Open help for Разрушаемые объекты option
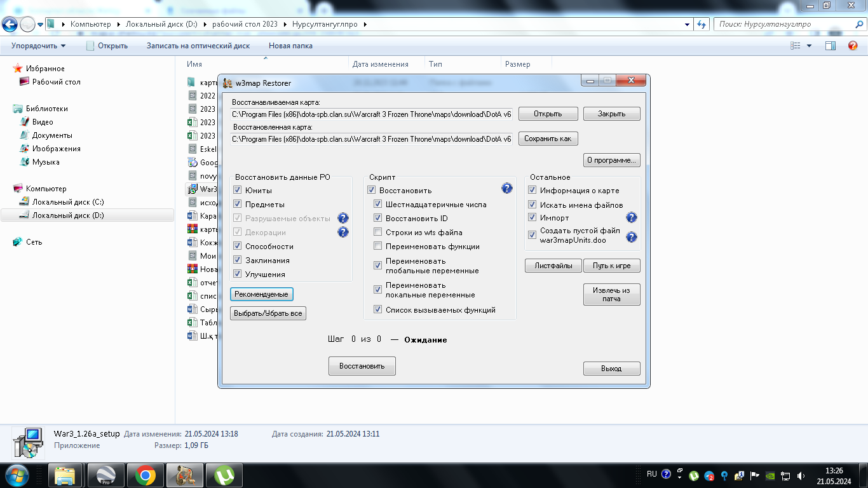 pyautogui.click(x=343, y=218)
